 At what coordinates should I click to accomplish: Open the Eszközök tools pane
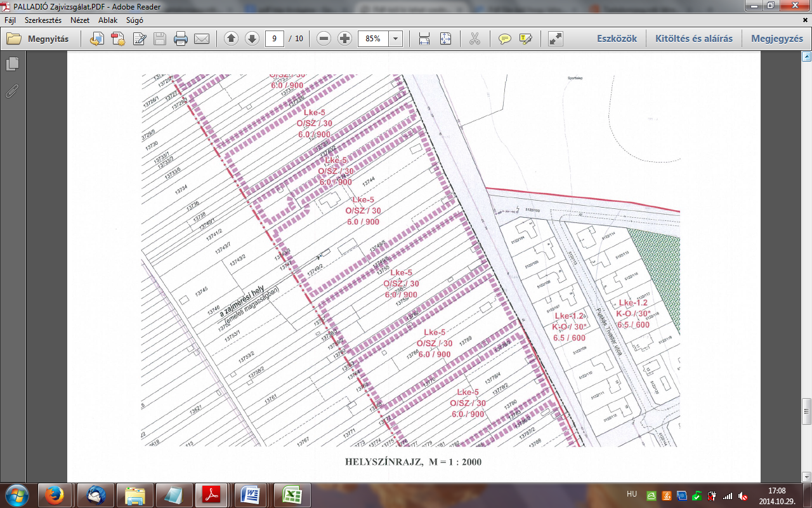tap(617, 39)
